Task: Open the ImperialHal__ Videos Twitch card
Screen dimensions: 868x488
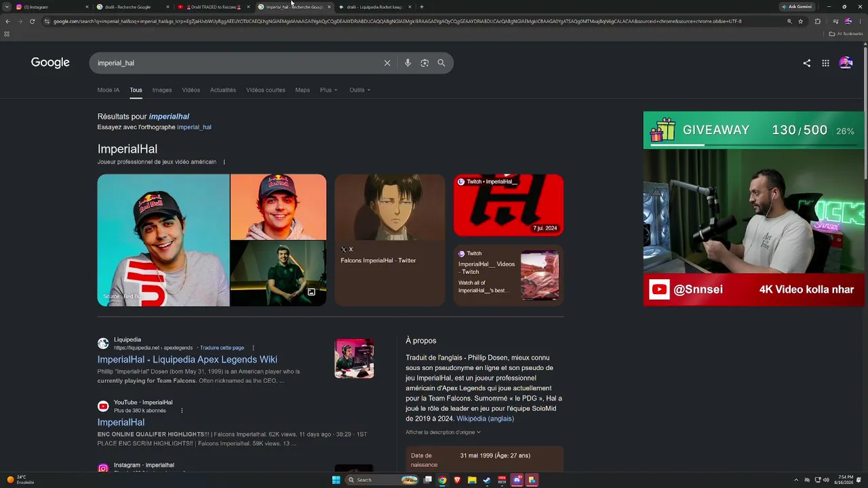Action: 509,275
